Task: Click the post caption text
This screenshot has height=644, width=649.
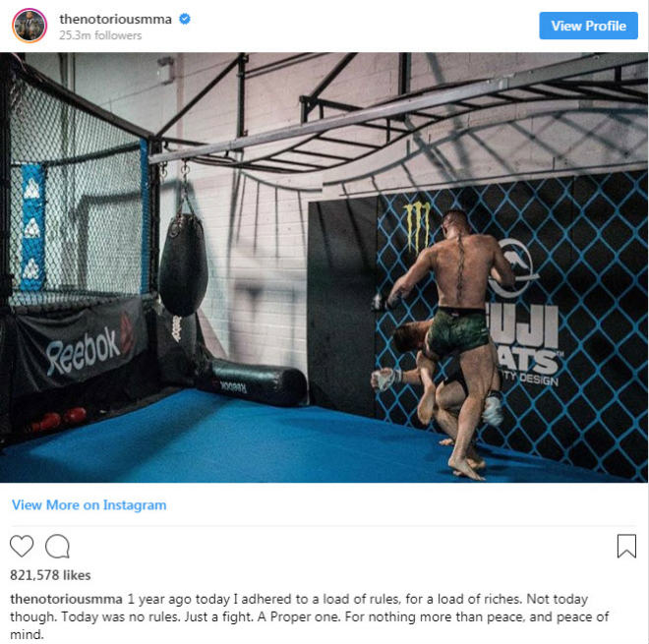Action: click(309, 616)
